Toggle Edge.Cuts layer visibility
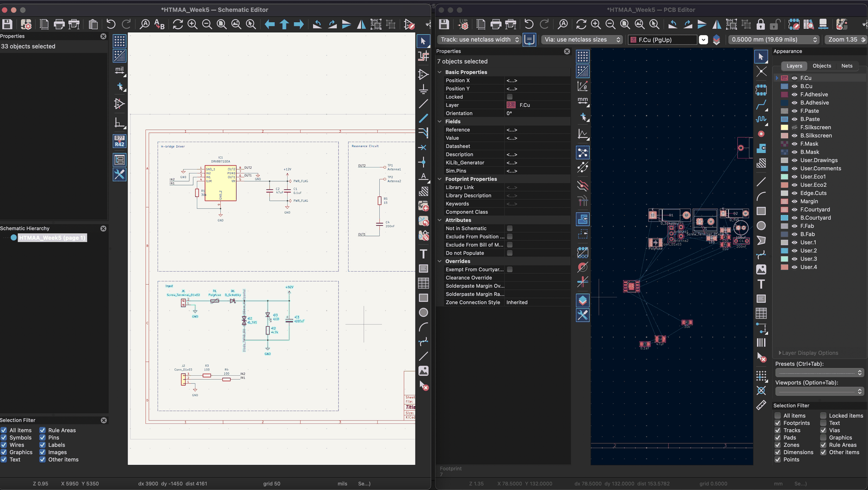The height and width of the screenshot is (490, 868). tap(794, 193)
